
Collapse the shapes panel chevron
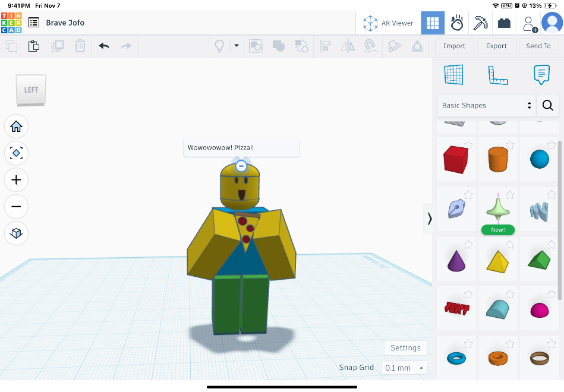[x=429, y=219]
